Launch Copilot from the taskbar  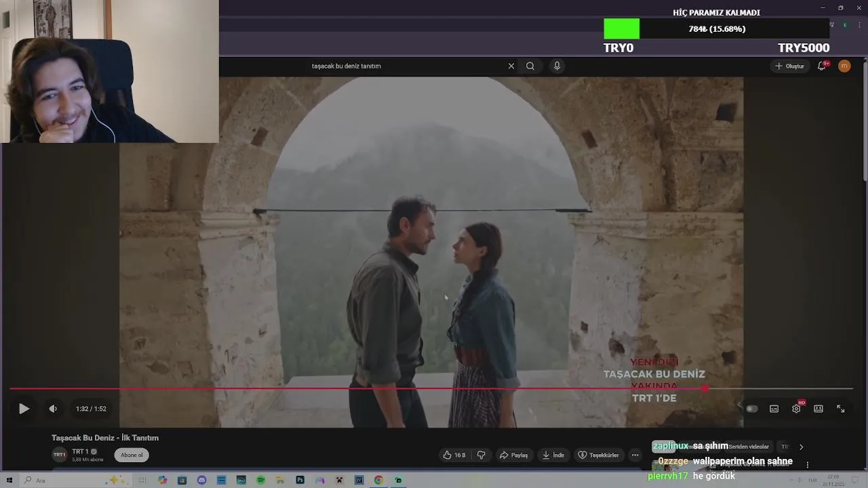click(162, 480)
